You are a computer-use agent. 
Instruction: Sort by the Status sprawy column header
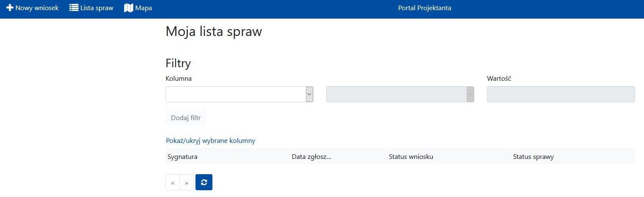click(533, 157)
